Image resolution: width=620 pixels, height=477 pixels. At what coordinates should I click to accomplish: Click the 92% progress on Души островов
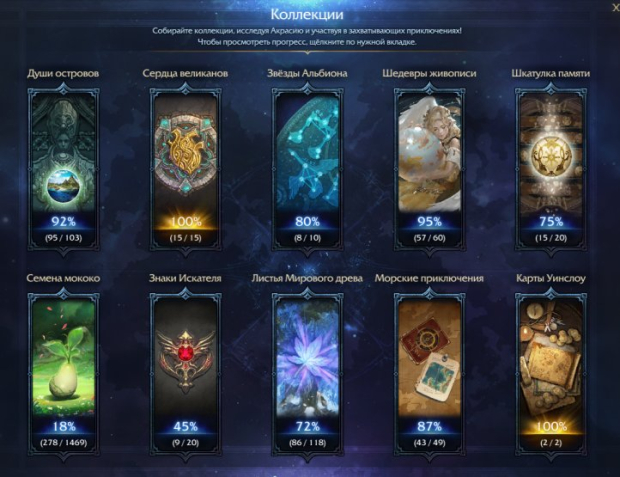point(63,221)
